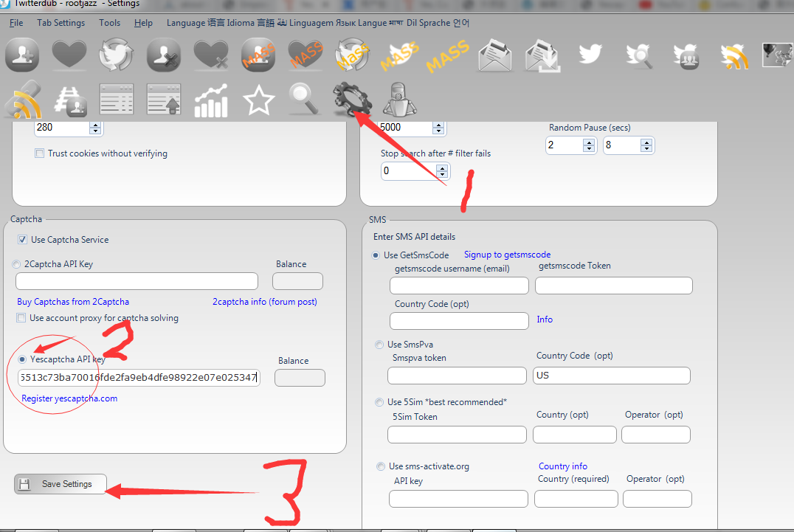Enable Trust cookies without verifying
794x532 pixels.
click(40, 153)
